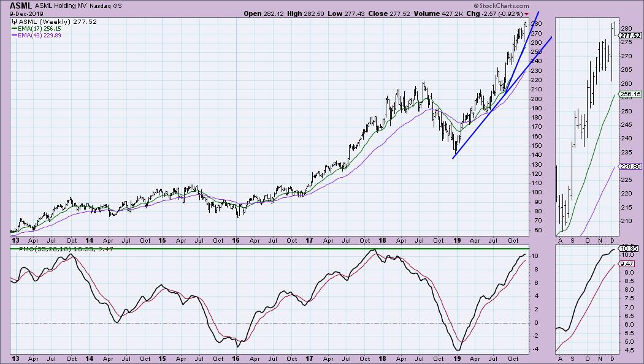The height and width of the screenshot is (364, 644).
Task: Click the 10.35 PMO value tag
Action: tap(629, 249)
